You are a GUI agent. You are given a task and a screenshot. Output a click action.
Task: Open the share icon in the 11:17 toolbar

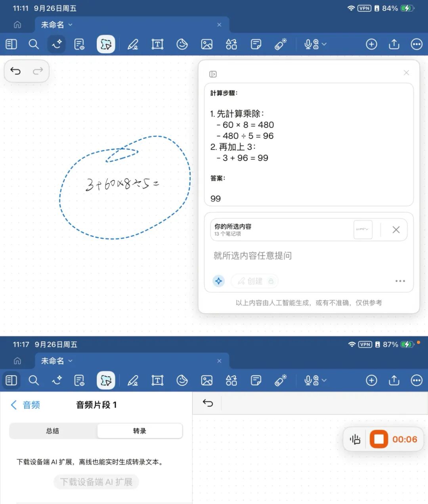pos(394,380)
